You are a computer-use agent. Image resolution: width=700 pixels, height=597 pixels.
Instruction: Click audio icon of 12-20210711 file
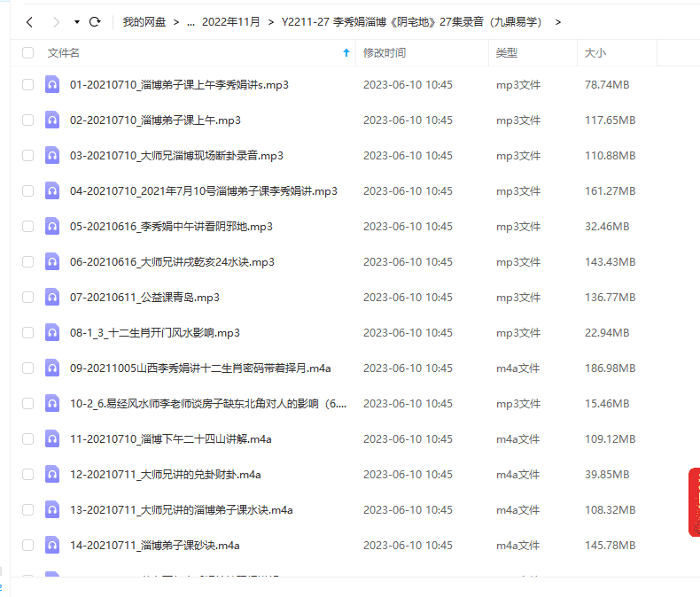[x=52, y=475]
